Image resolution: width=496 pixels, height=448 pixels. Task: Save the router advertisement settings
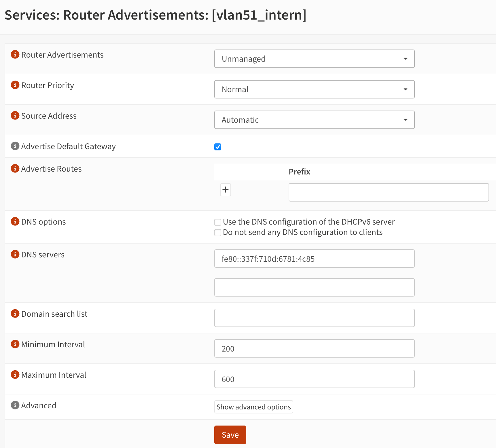point(230,435)
